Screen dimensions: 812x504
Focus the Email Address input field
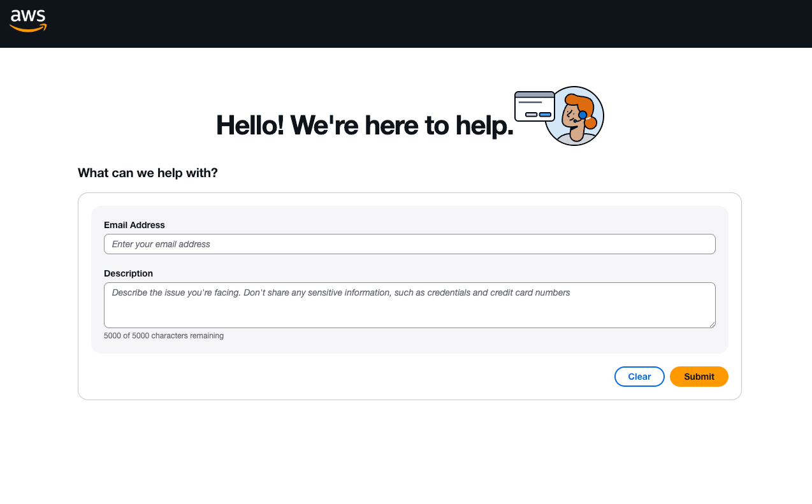pyautogui.click(x=409, y=244)
